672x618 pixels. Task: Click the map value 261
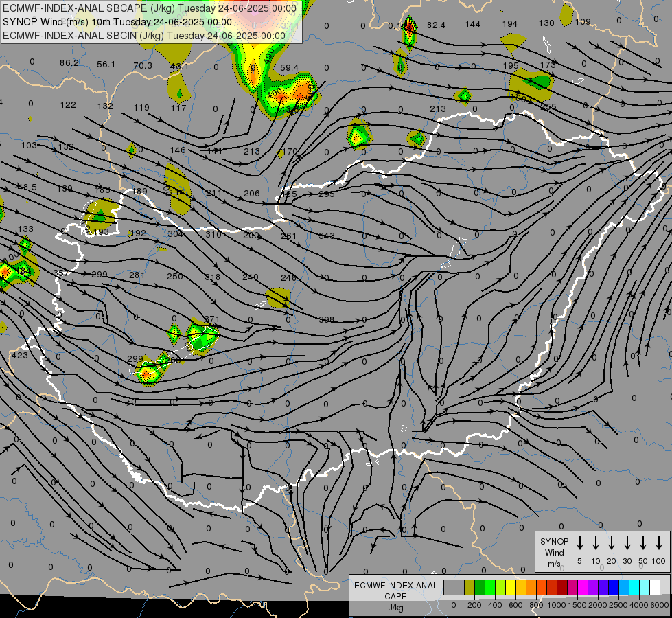tap(288, 236)
